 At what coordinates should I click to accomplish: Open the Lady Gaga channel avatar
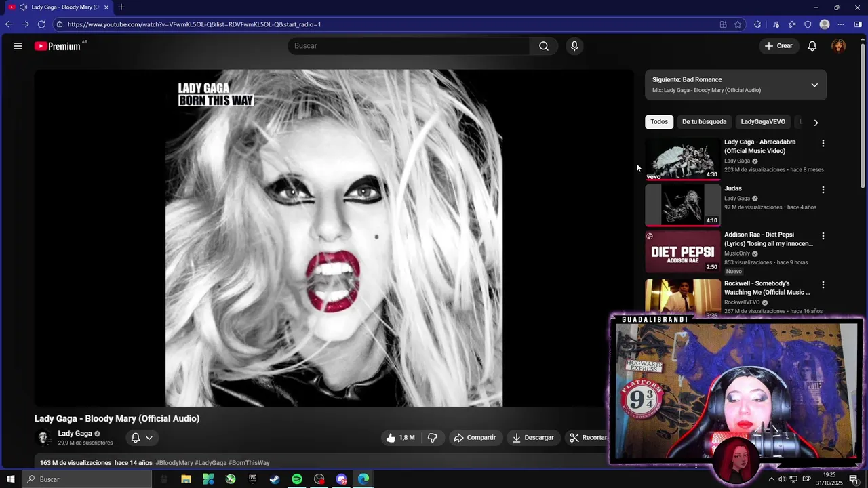click(x=44, y=438)
